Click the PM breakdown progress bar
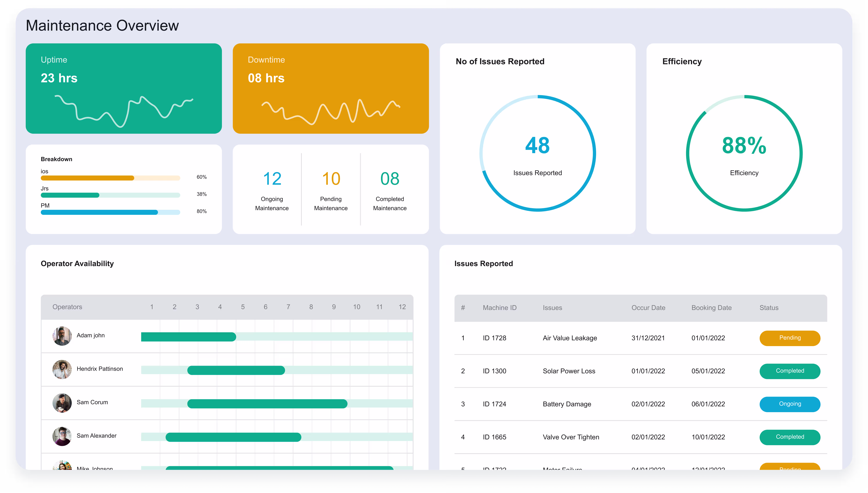 click(x=110, y=212)
